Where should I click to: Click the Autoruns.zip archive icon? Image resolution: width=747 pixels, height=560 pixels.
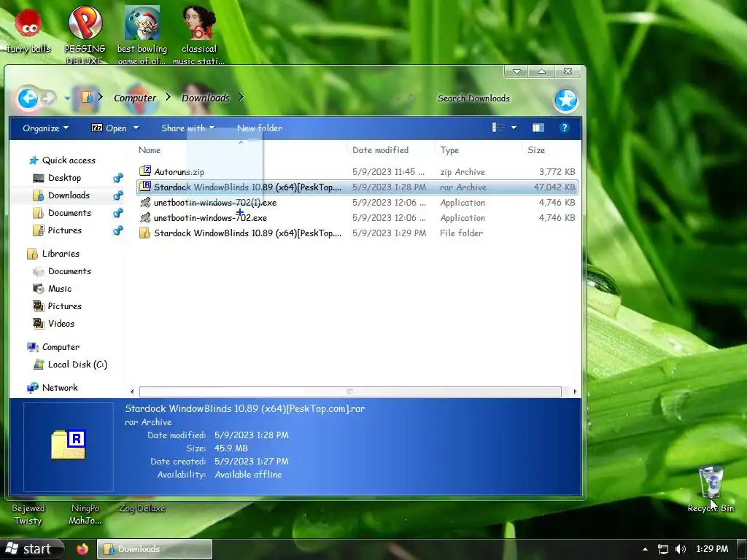point(145,171)
